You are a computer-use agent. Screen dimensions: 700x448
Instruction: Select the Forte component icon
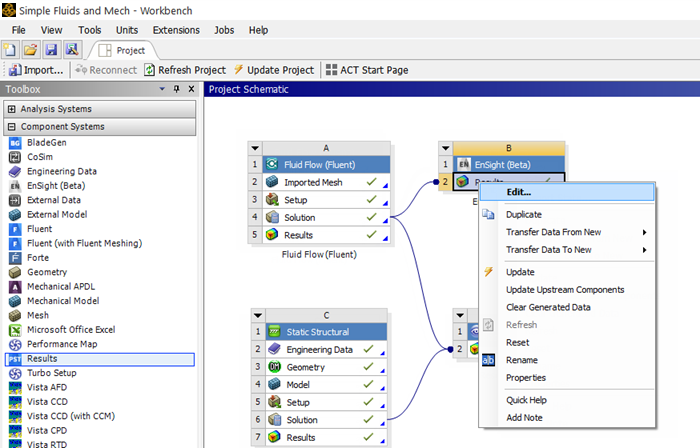[15, 257]
